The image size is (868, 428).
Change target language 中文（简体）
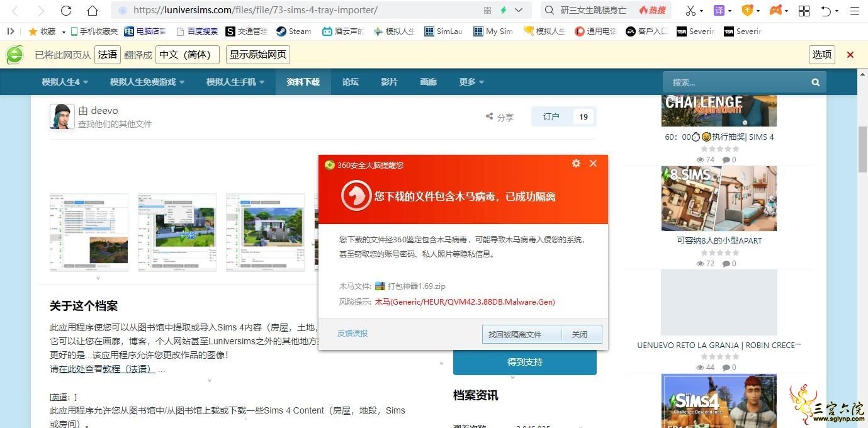click(188, 55)
